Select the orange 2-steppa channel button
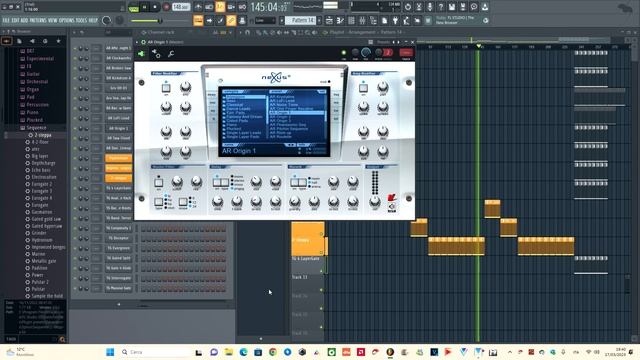The height and width of the screenshot is (360, 640). pos(118,178)
